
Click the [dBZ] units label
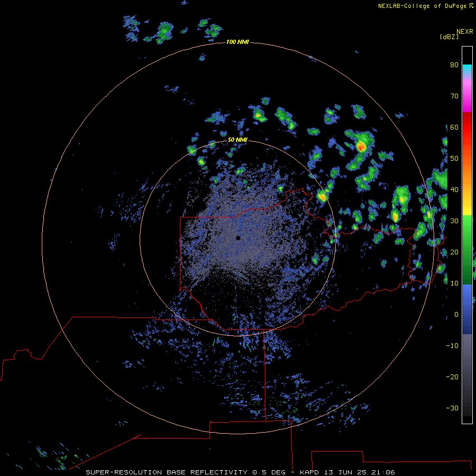point(449,36)
